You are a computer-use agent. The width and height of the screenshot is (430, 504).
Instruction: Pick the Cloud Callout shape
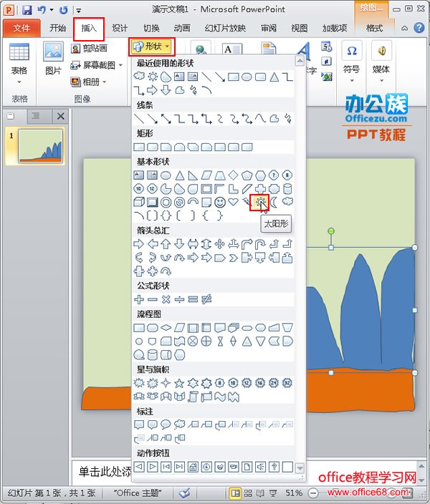(x=179, y=425)
